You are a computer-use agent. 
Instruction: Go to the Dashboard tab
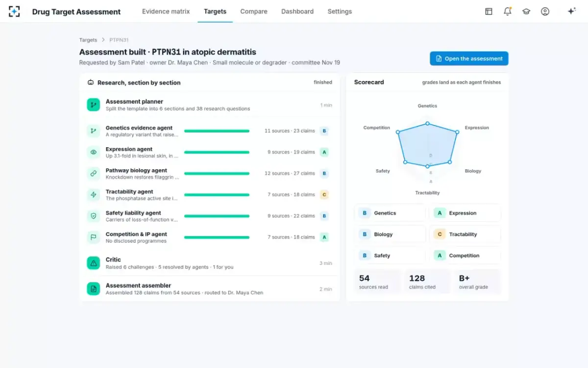297,11
